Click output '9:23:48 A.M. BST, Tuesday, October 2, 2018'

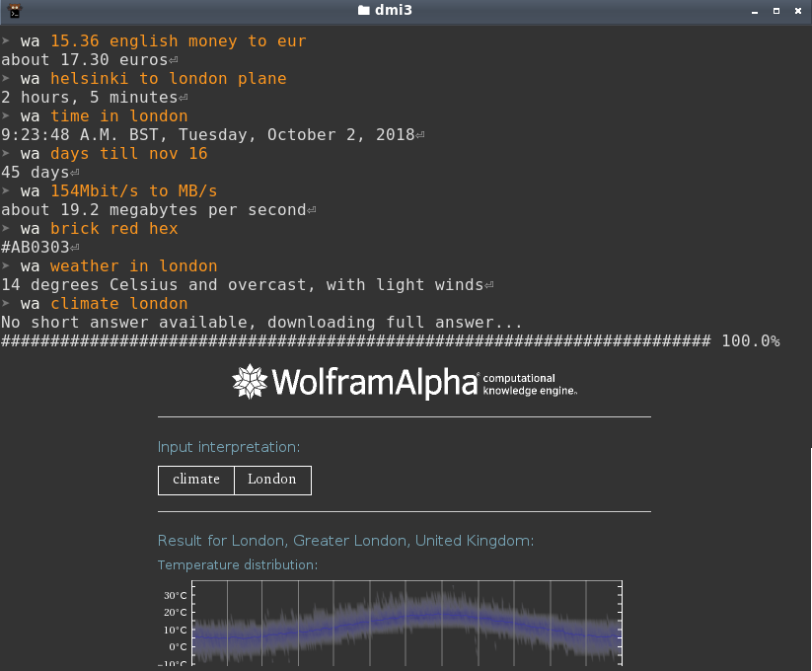[207, 135]
